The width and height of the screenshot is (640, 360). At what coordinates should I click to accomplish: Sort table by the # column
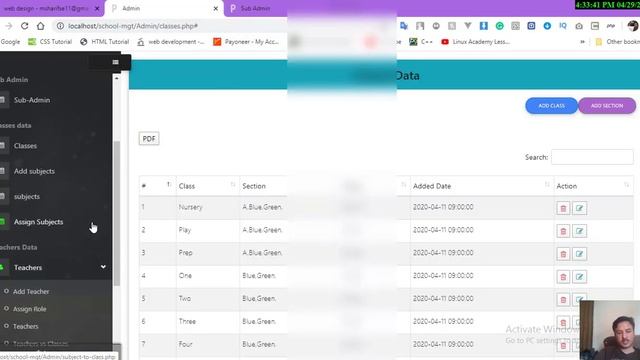click(x=157, y=186)
